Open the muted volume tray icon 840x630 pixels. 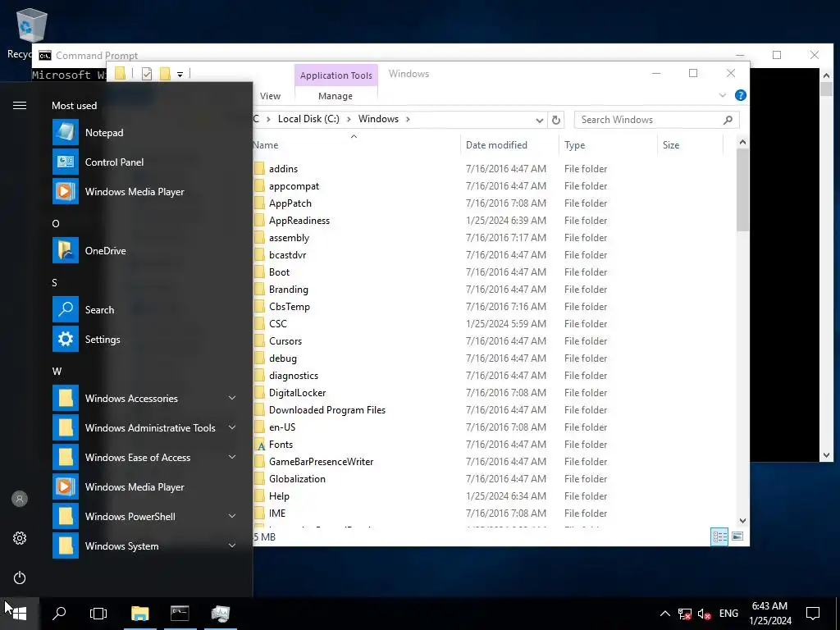[x=704, y=614]
